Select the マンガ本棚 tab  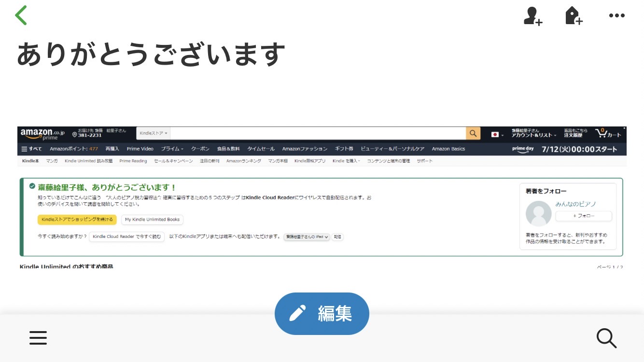point(278,161)
